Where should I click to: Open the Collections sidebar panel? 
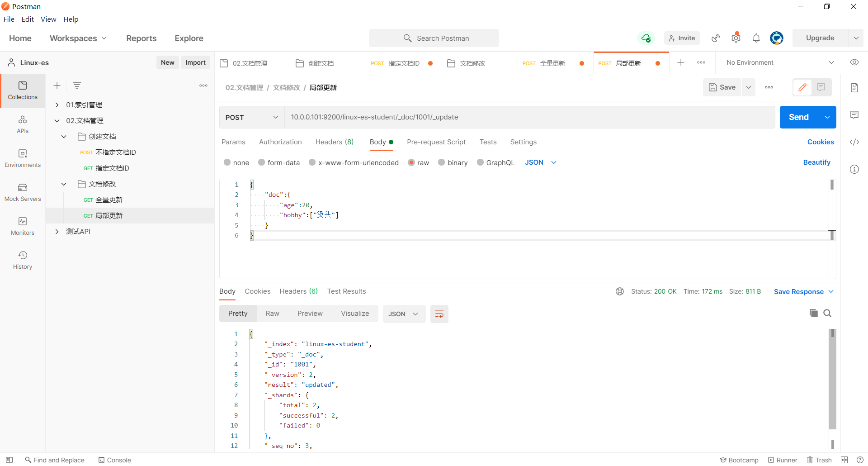click(x=23, y=90)
